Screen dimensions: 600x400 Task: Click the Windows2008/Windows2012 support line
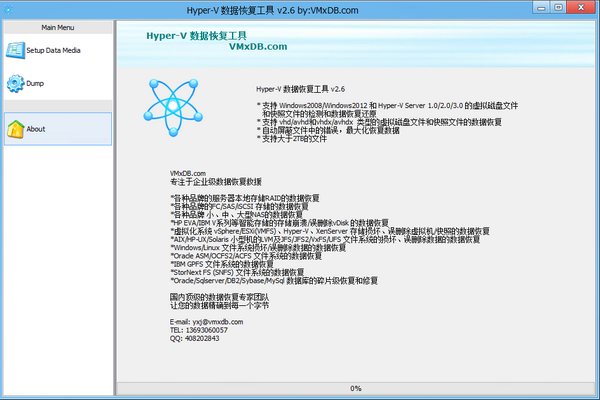[387, 106]
